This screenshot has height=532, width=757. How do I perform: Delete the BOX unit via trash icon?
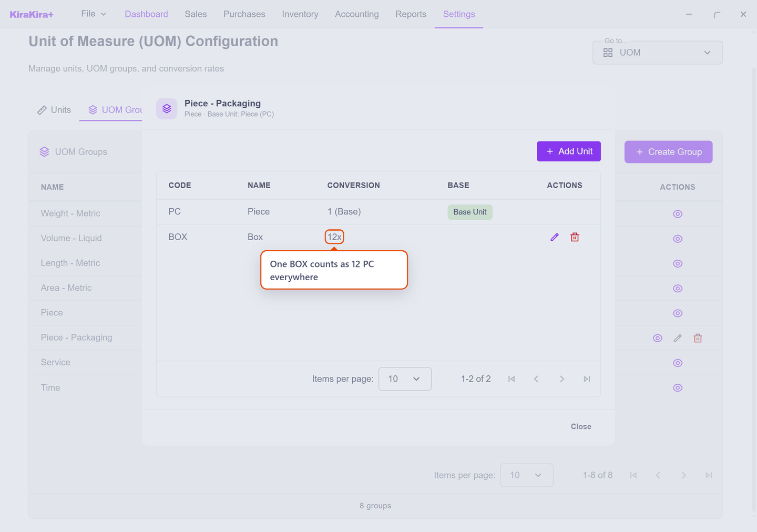tap(575, 237)
